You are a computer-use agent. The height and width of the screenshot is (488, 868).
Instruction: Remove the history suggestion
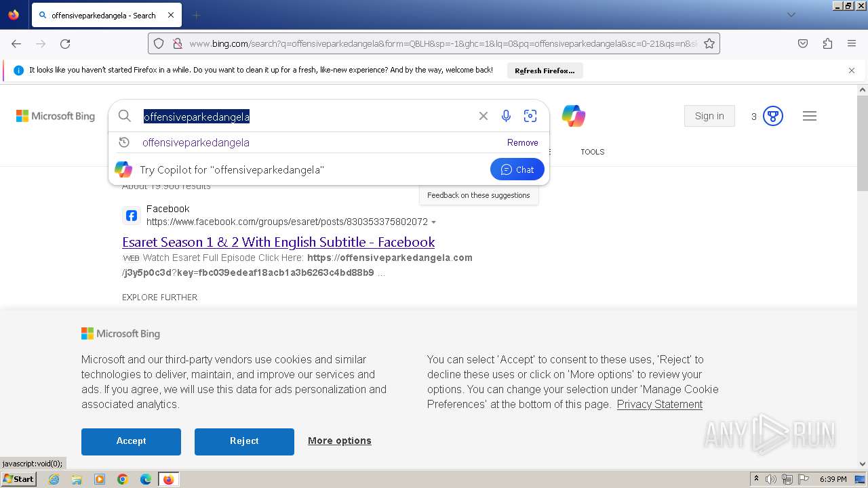[x=523, y=142]
